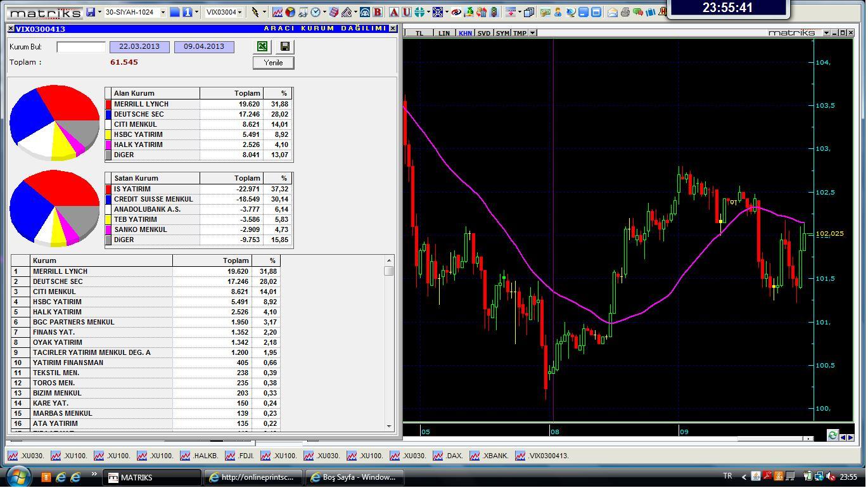This screenshot has width=868, height=488.
Task: Select the LIN chart tab
Action: (444, 33)
